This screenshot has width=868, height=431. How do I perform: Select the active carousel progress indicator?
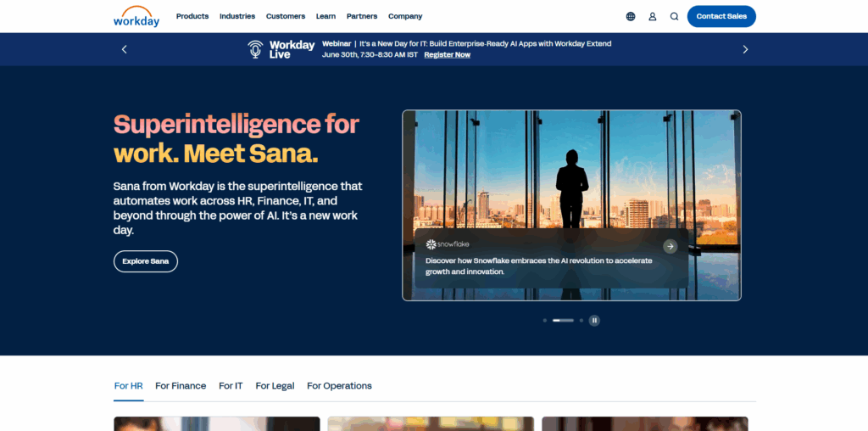pos(563,320)
